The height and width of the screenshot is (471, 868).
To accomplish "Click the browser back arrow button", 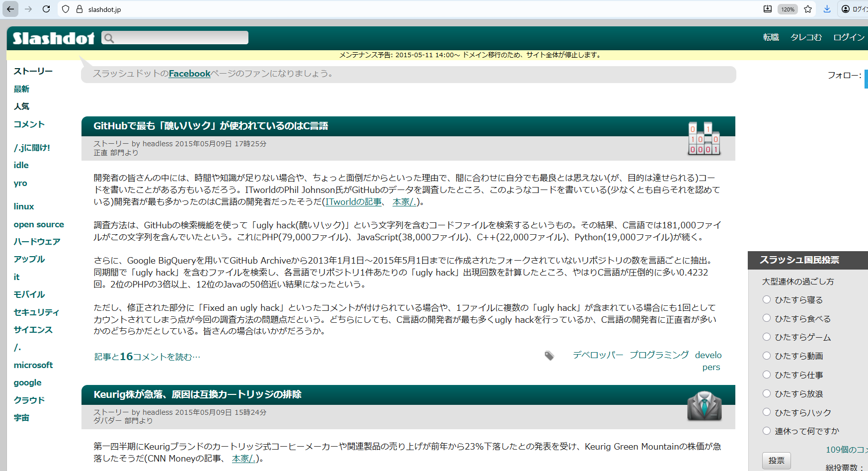I will [10, 9].
